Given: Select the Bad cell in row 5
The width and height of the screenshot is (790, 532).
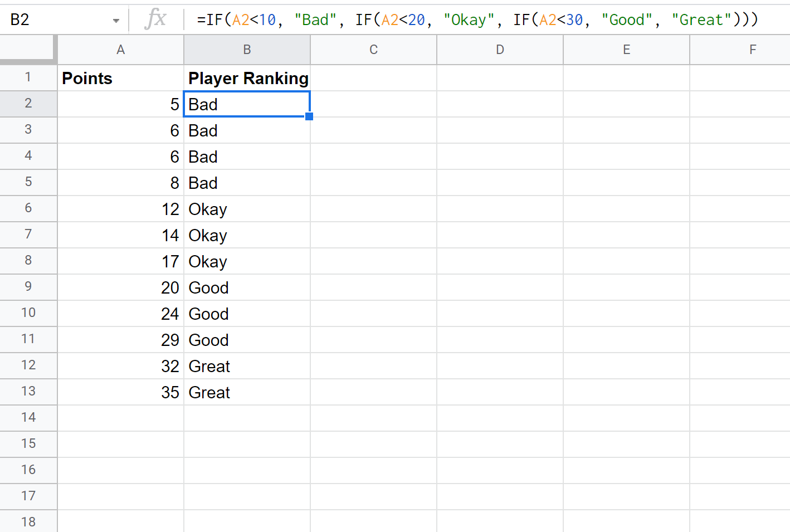Looking at the screenshot, I should [247, 183].
